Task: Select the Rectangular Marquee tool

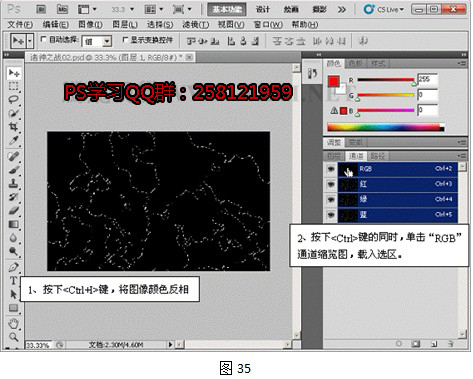Action: click(x=14, y=86)
